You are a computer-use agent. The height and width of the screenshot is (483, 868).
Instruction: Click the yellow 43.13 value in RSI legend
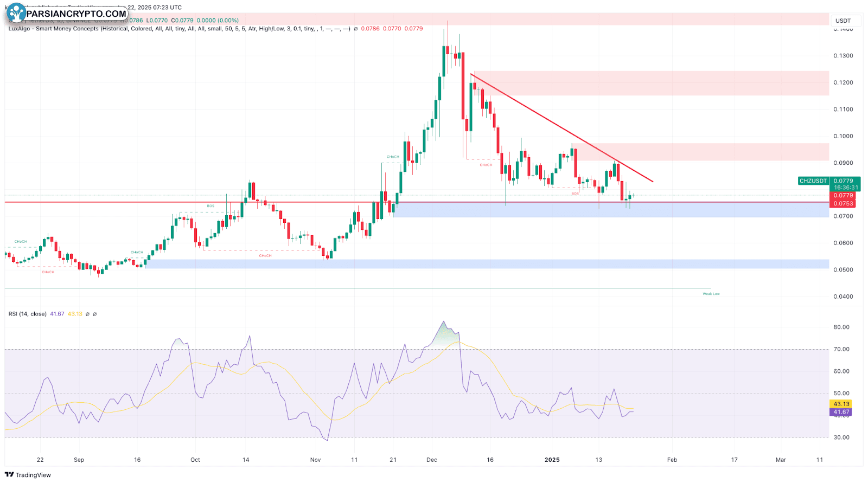[x=75, y=314]
